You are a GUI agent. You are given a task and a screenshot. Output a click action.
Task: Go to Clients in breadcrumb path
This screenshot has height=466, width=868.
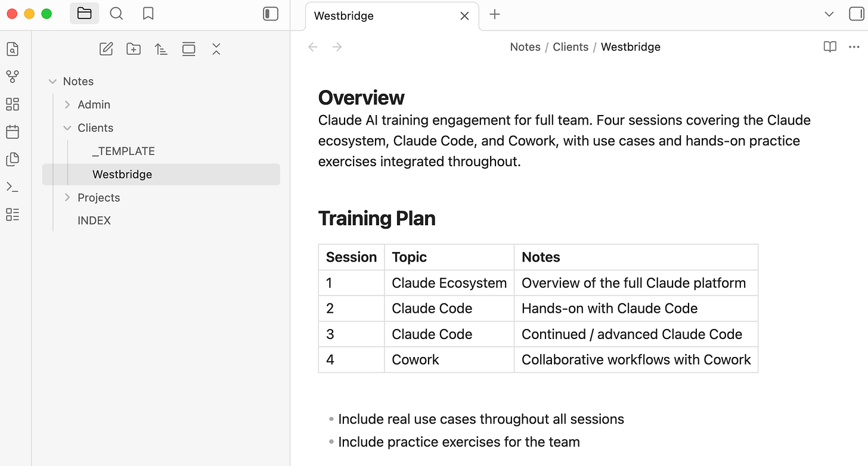click(571, 47)
